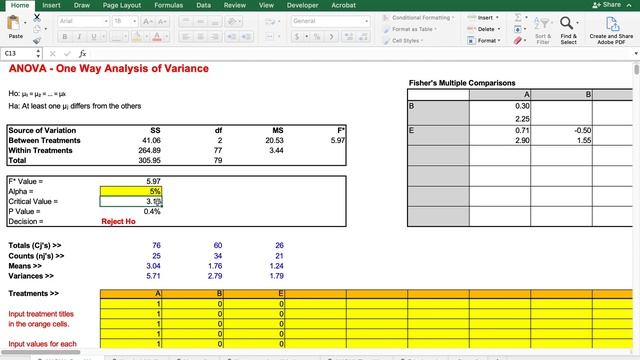The width and height of the screenshot is (640, 360).
Task: Click the Share button
Action: tap(607, 5)
